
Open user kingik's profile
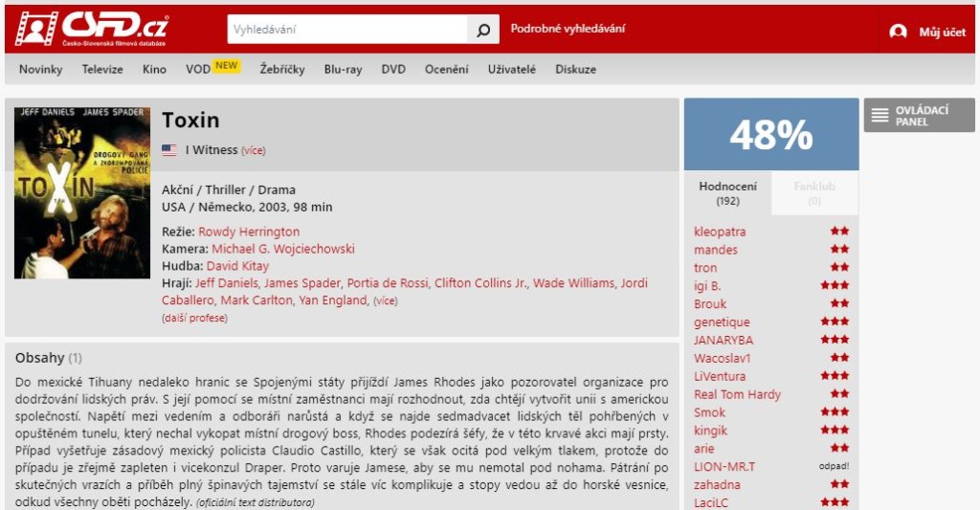click(711, 432)
